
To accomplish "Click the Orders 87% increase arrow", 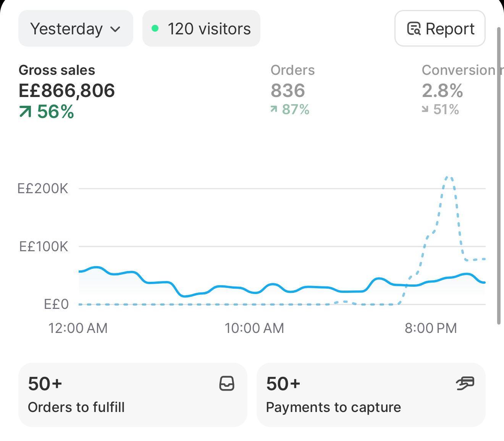I will [x=274, y=110].
